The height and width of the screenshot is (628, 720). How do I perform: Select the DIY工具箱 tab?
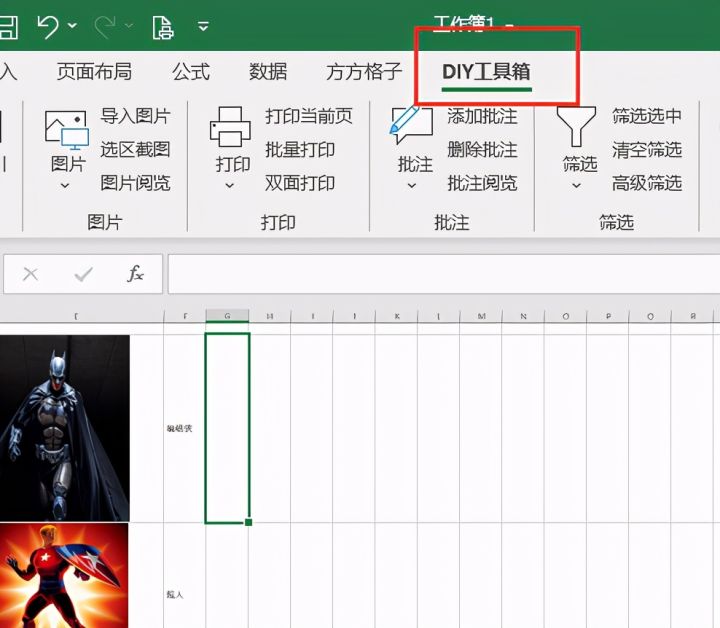486,72
